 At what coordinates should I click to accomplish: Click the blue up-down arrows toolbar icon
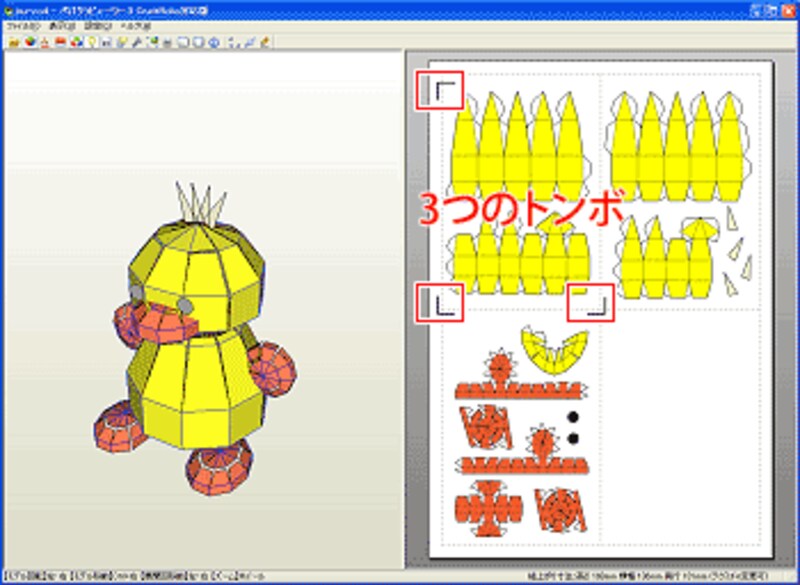(234, 43)
